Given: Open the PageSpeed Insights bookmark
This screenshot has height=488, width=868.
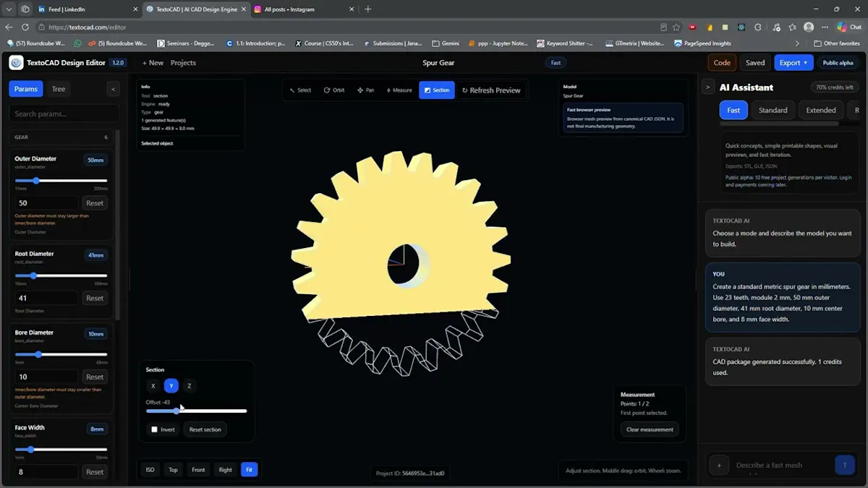Looking at the screenshot, I should coord(702,43).
